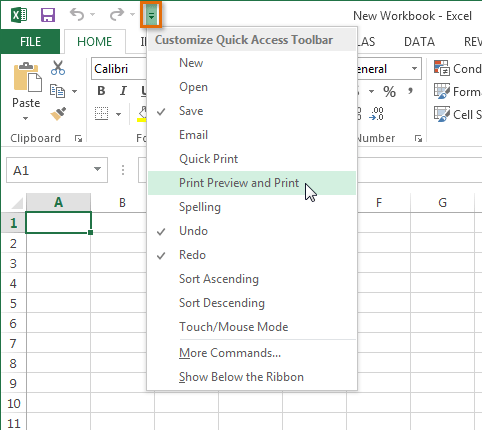Enable Open in customize toolbar menu
482x430 pixels.
pyautogui.click(x=252, y=87)
